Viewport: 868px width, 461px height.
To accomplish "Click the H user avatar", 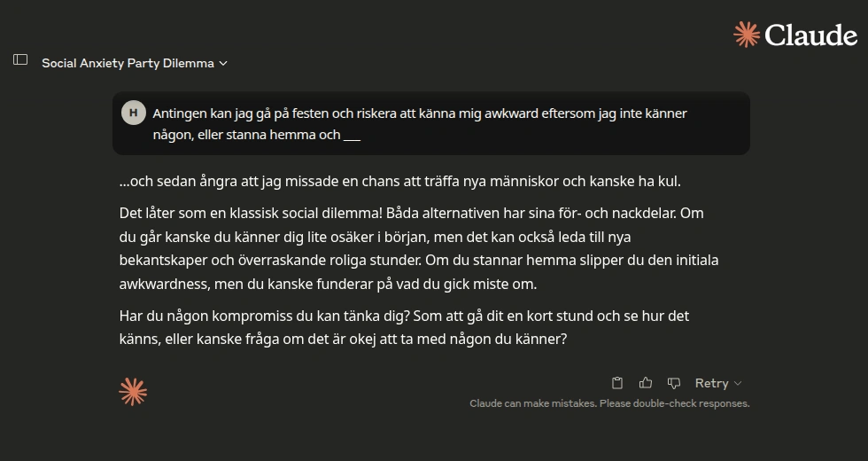I will click(x=134, y=113).
